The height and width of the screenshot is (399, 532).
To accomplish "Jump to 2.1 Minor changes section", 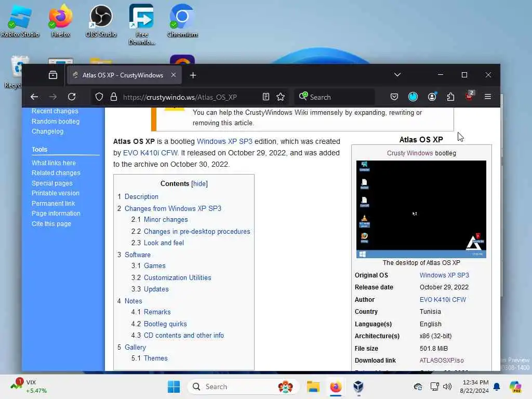I will click(x=166, y=220).
